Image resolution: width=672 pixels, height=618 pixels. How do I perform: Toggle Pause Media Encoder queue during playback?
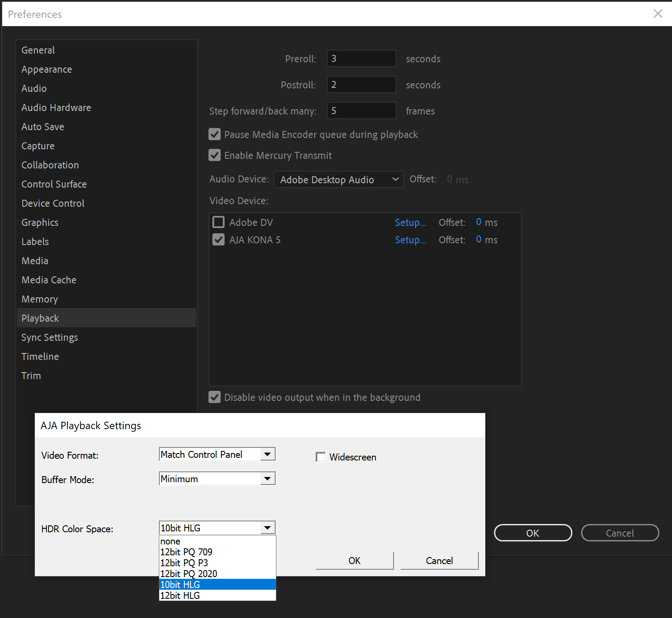(x=215, y=134)
